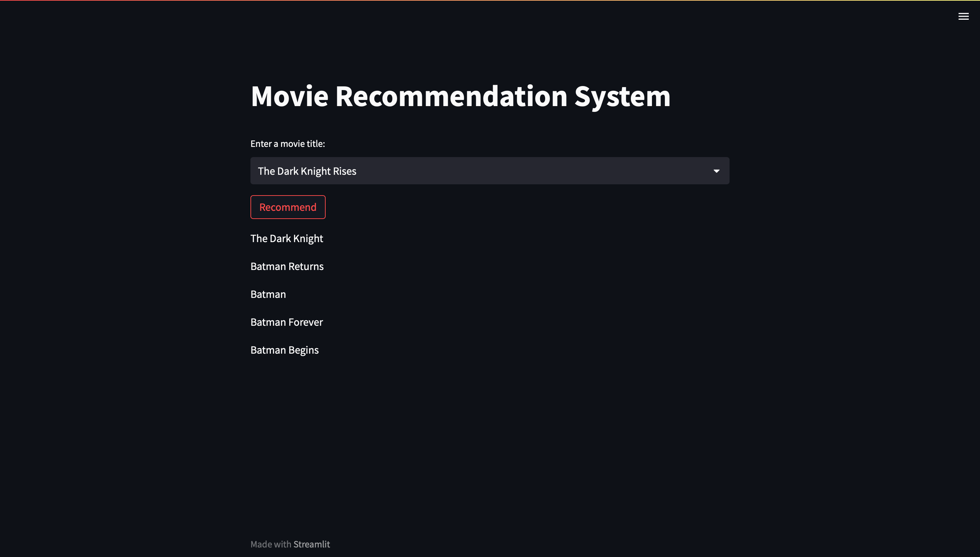The image size is (980, 557).
Task: Click the 'Made with' footer text
Action: click(271, 544)
